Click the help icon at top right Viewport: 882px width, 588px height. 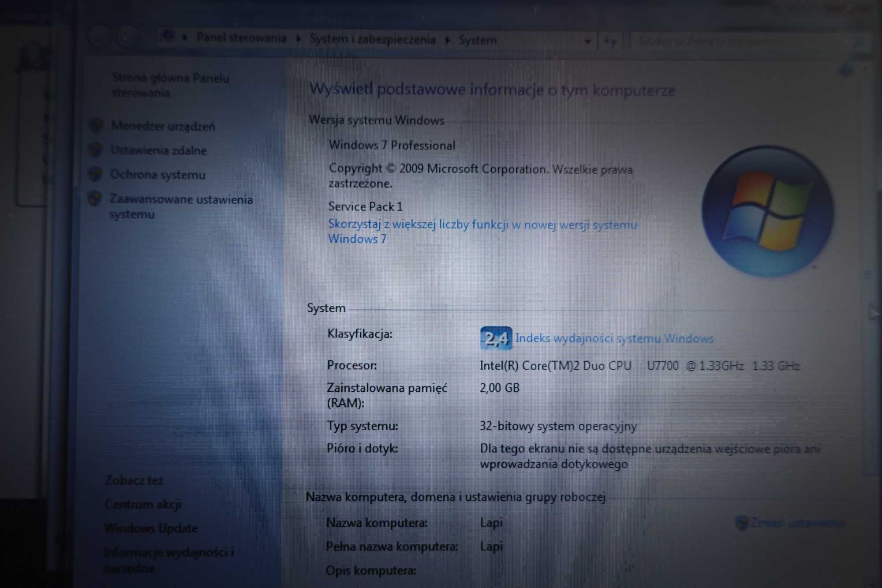(x=845, y=70)
